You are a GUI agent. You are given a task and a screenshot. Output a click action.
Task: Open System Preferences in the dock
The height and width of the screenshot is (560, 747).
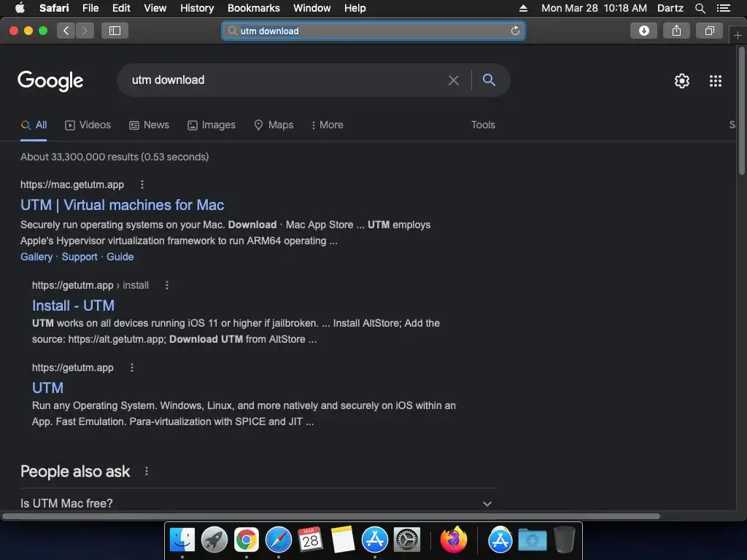(407, 540)
